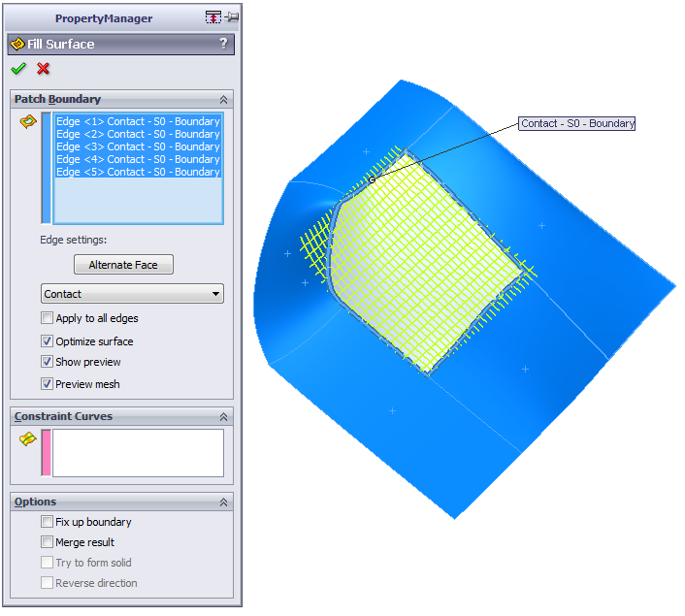
Task: Enable Apply to all edges checkbox
Action: point(48,318)
